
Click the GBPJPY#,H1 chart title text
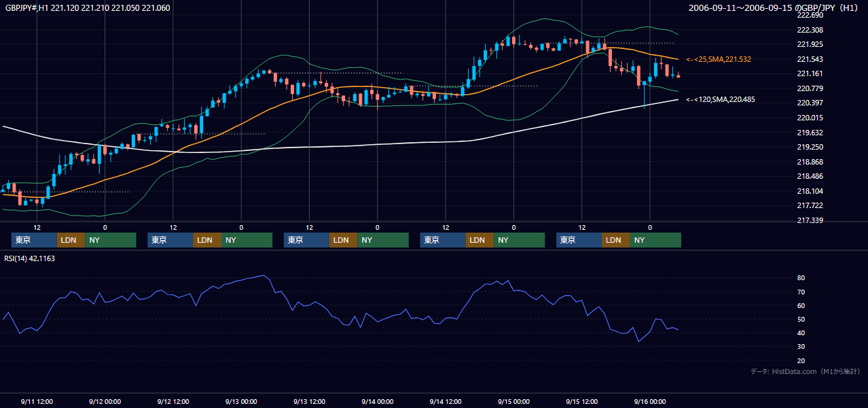pos(88,8)
